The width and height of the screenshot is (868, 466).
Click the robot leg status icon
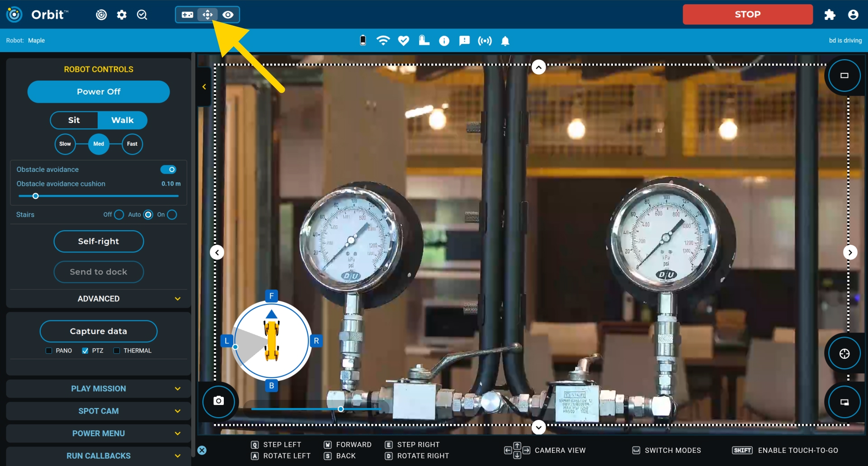pyautogui.click(x=424, y=41)
